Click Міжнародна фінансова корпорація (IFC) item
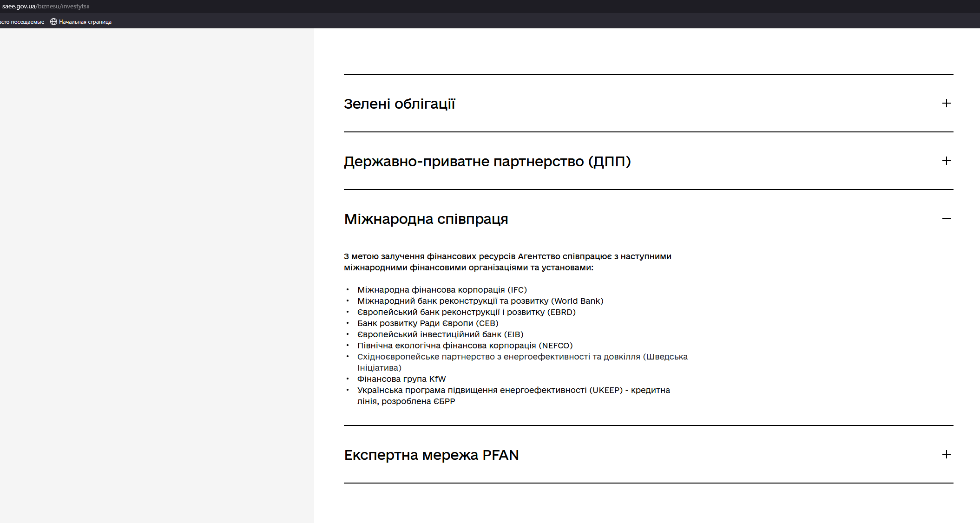 441,290
